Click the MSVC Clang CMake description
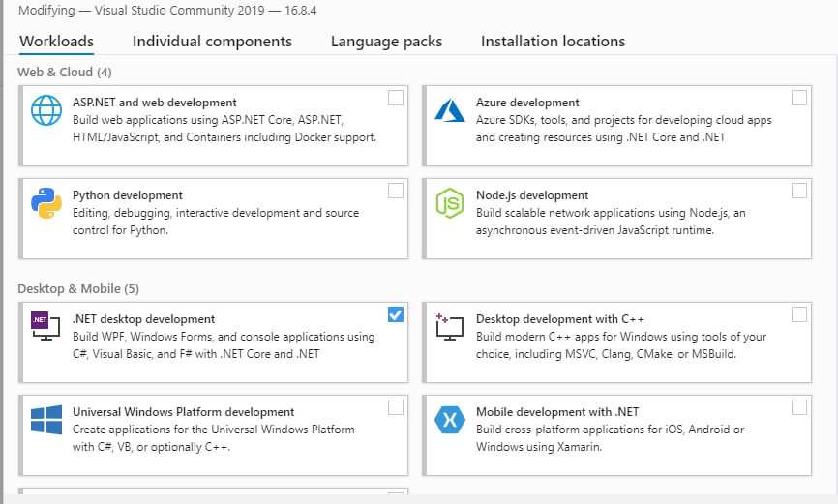The width and height of the screenshot is (838, 504). [621, 345]
